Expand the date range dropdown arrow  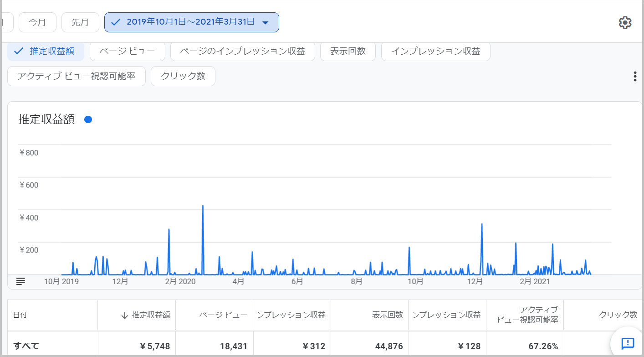[x=266, y=23]
